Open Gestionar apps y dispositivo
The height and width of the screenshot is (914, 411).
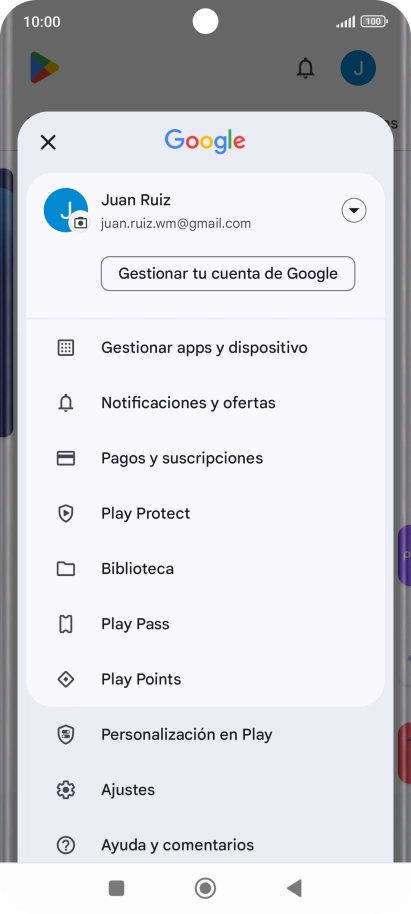tap(205, 348)
